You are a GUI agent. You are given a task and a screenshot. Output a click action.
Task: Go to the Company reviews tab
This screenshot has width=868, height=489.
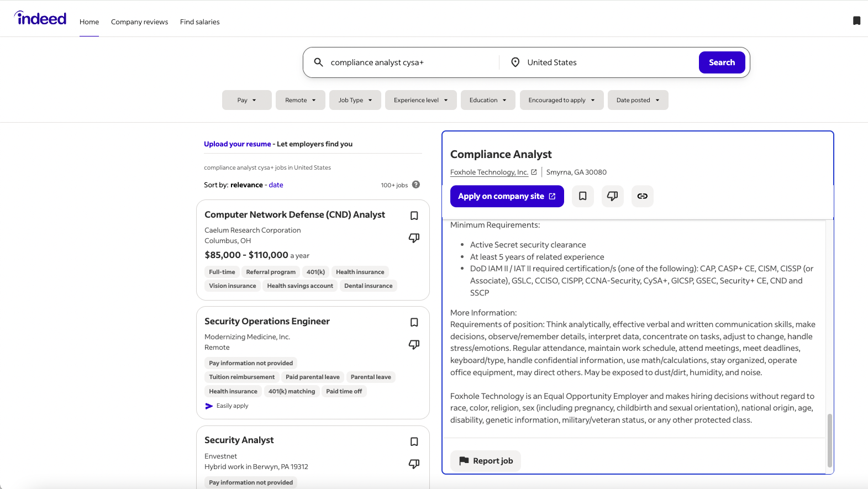pos(139,22)
